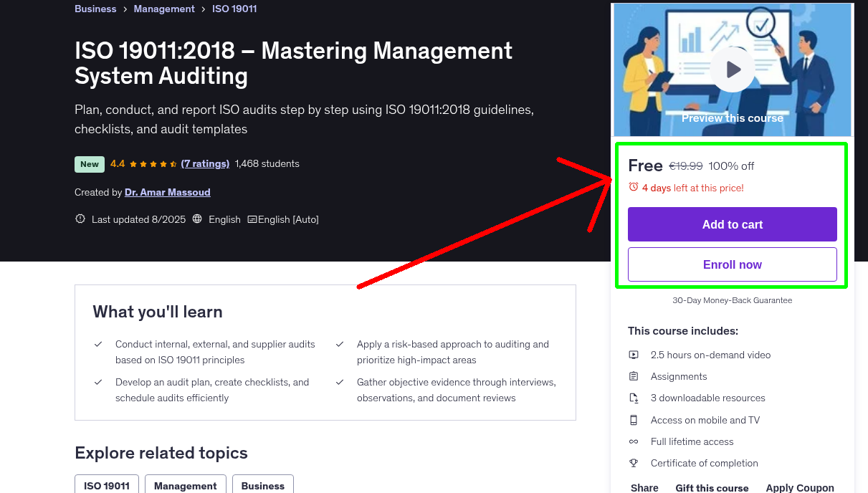This screenshot has height=493, width=868.
Task: Go to the Management breadcrumb
Action: click(x=164, y=9)
